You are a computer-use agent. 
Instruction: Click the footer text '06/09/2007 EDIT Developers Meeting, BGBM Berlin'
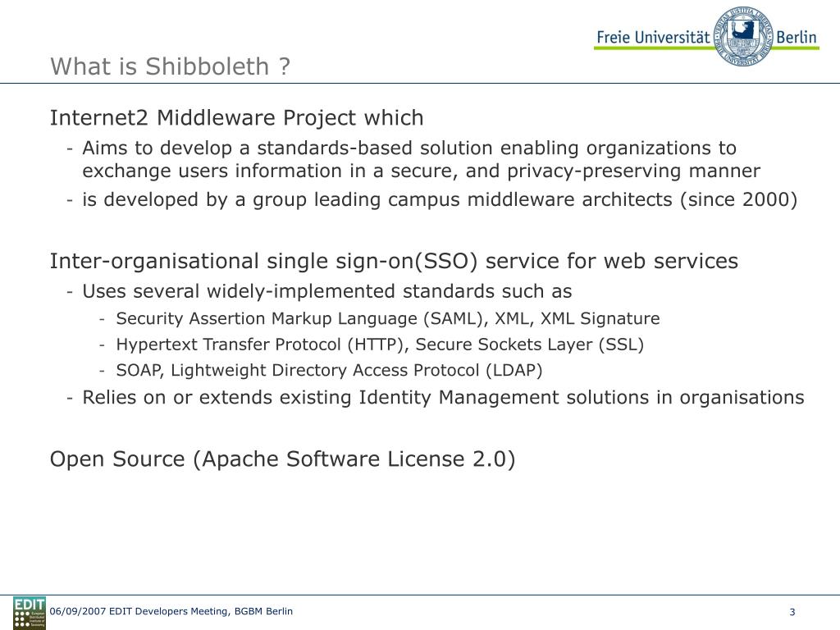171,611
